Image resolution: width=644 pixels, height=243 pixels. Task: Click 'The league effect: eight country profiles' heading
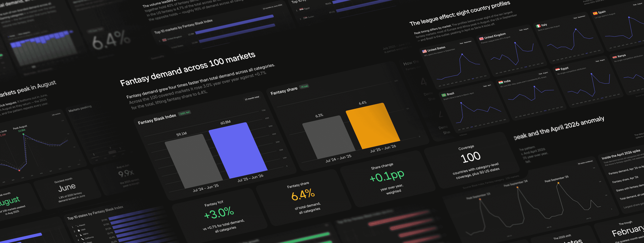460,13
